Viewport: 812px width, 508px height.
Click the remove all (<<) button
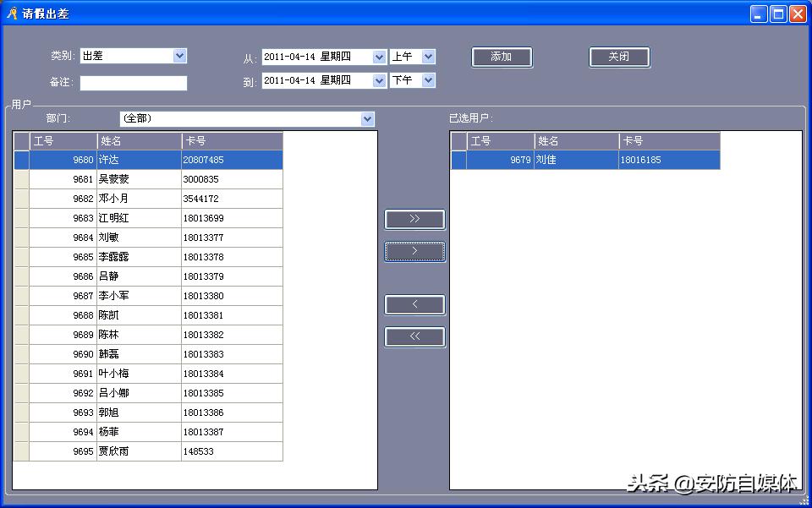coord(414,336)
